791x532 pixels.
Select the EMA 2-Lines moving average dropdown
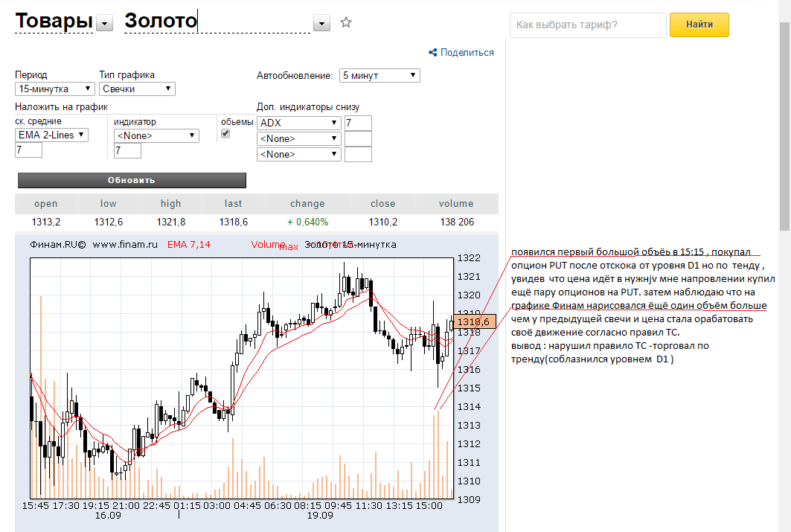(x=51, y=135)
